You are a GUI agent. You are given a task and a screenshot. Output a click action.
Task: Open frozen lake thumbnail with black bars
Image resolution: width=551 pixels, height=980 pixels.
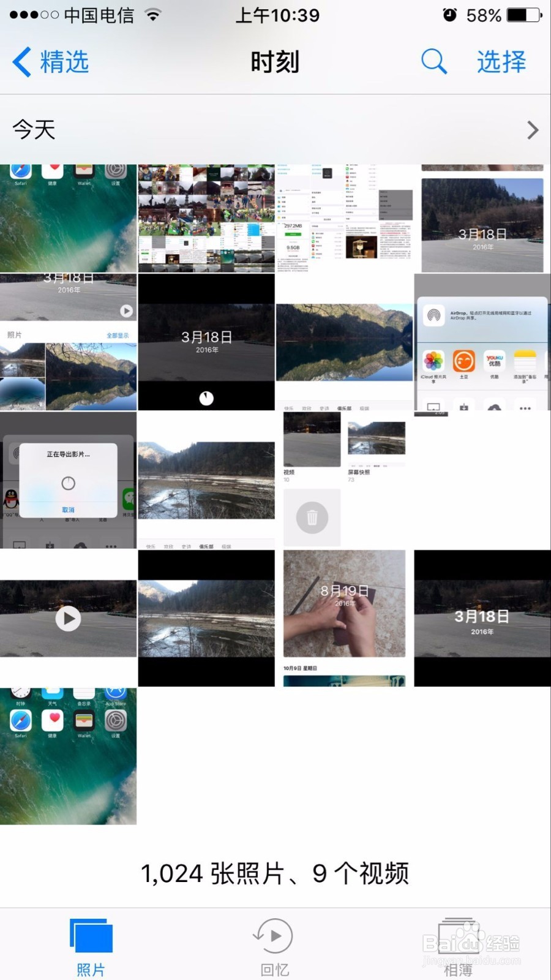pyautogui.click(x=206, y=618)
